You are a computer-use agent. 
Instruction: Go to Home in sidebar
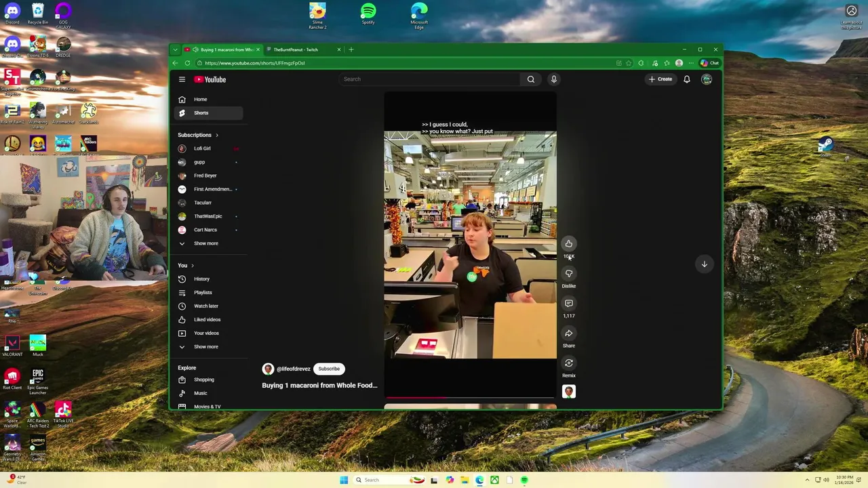point(208,100)
